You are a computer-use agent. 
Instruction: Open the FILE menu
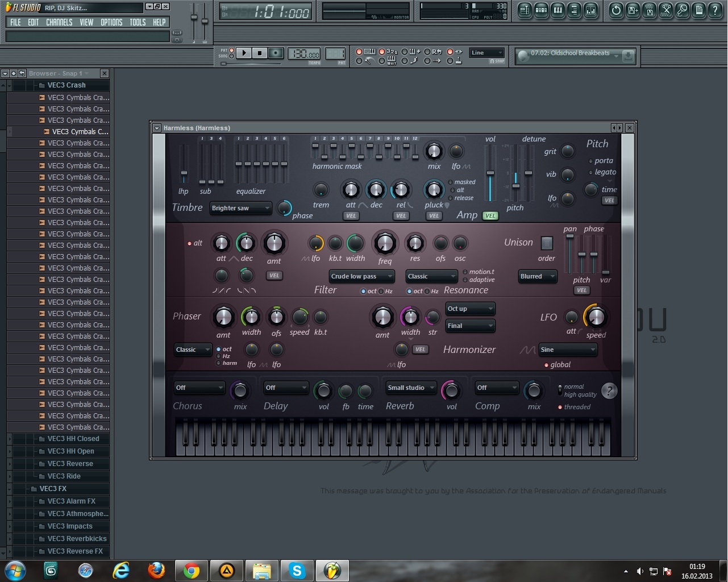click(15, 22)
